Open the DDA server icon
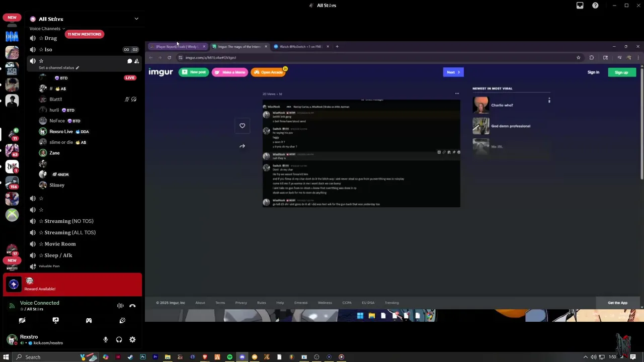Image resolution: width=644 pixels, height=362 pixels. [12, 36]
